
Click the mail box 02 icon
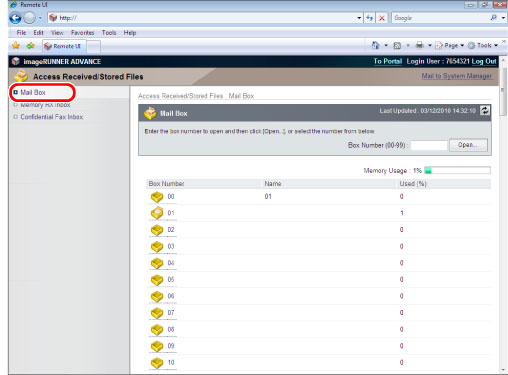point(157,230)
